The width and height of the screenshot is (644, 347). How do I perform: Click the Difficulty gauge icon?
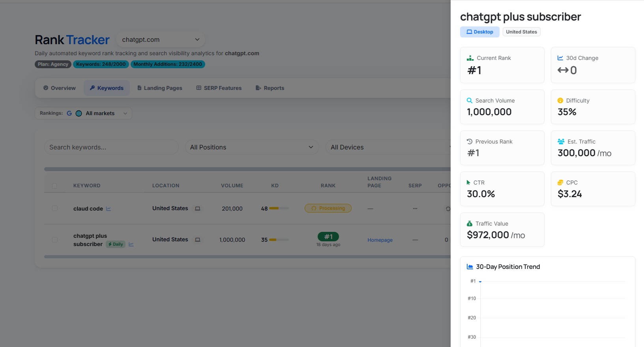click(560, 101)
